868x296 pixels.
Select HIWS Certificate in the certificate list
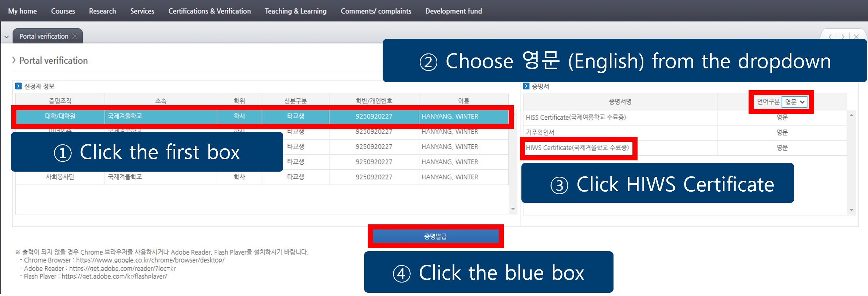pos(577,148)
